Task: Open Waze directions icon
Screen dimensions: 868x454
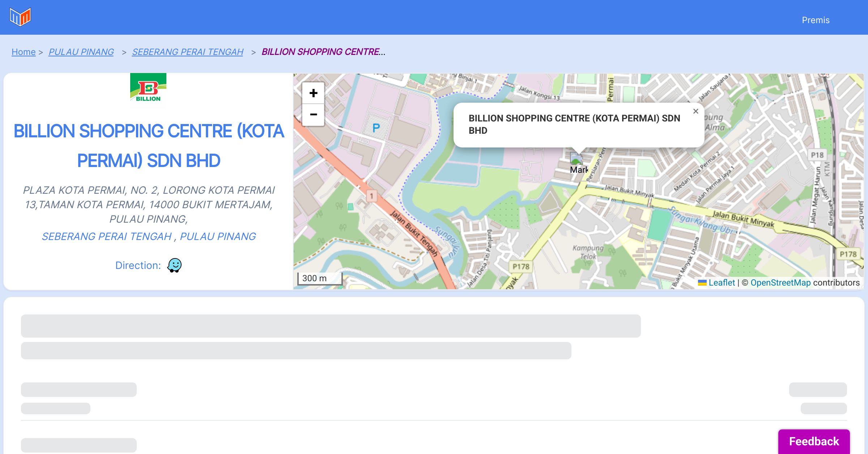Action: [x=174, y=265]
